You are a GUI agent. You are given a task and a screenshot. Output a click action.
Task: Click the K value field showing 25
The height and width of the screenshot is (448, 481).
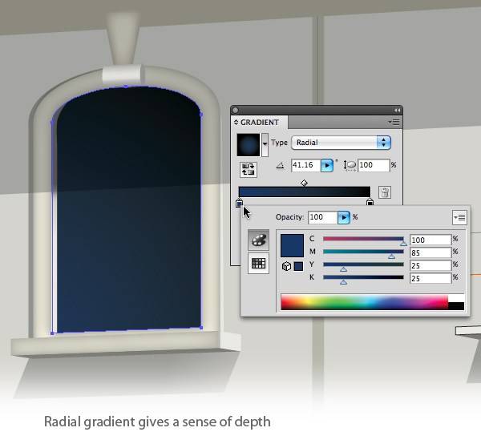[430, 278]
